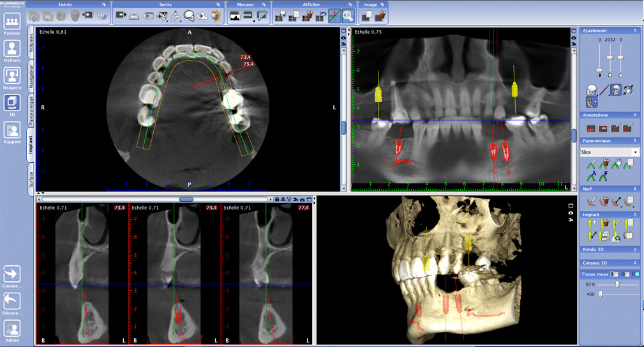Click the rectangle annotation icon

pyautogui.click(x=615, y=128)
